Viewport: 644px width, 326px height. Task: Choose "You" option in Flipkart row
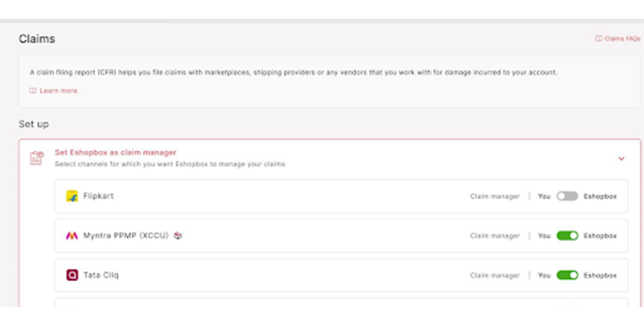(x=544, y=196)
